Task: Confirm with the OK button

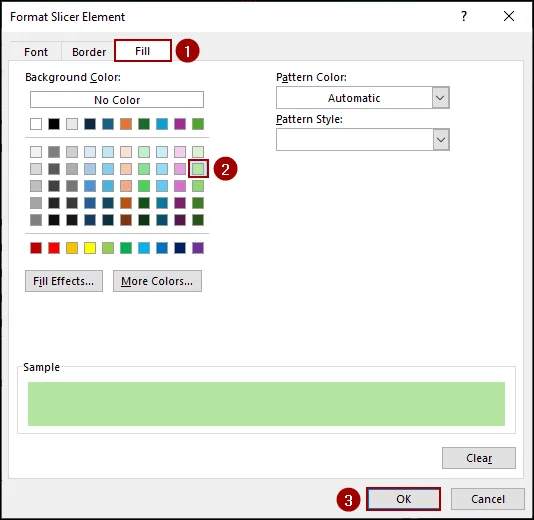Action: (404, 499)
